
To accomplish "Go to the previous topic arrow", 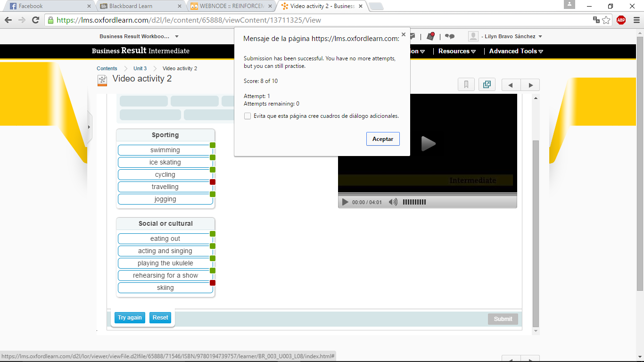I will point(511,85).
